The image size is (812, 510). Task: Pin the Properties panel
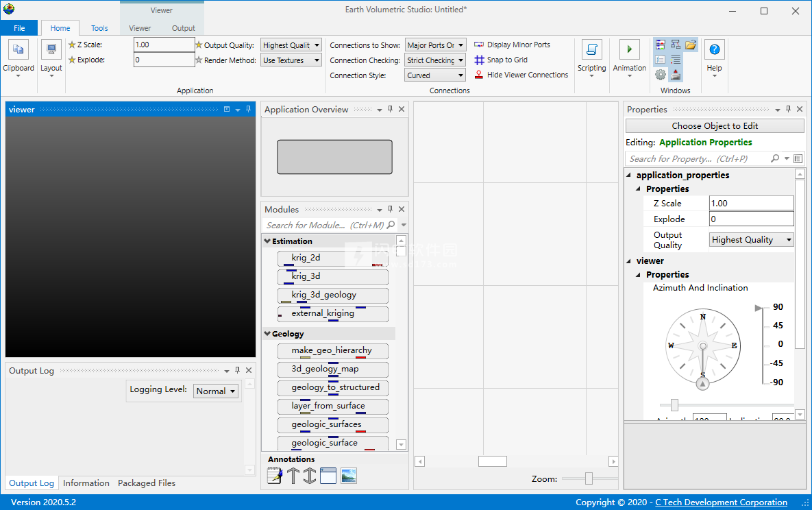coord(788,110)
